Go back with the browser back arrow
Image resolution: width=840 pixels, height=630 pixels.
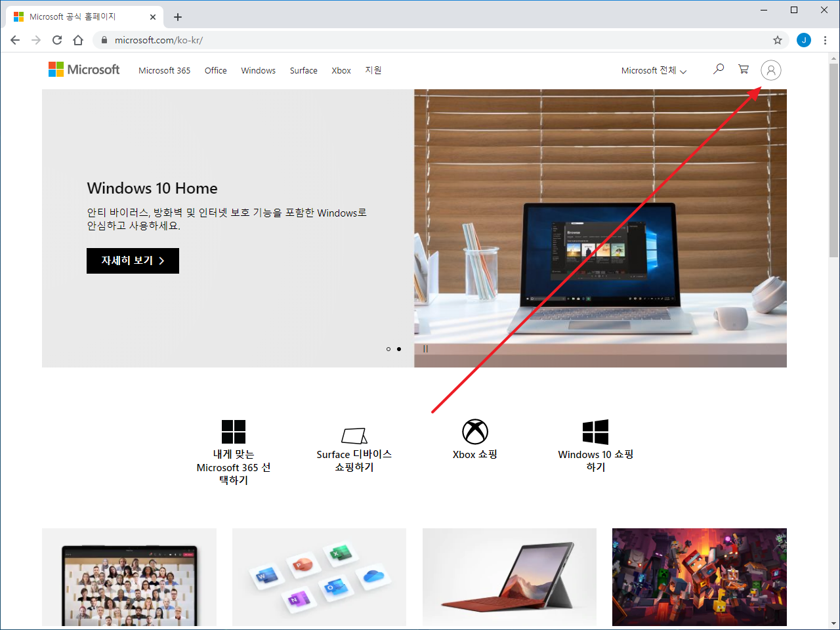pos(15,40)
